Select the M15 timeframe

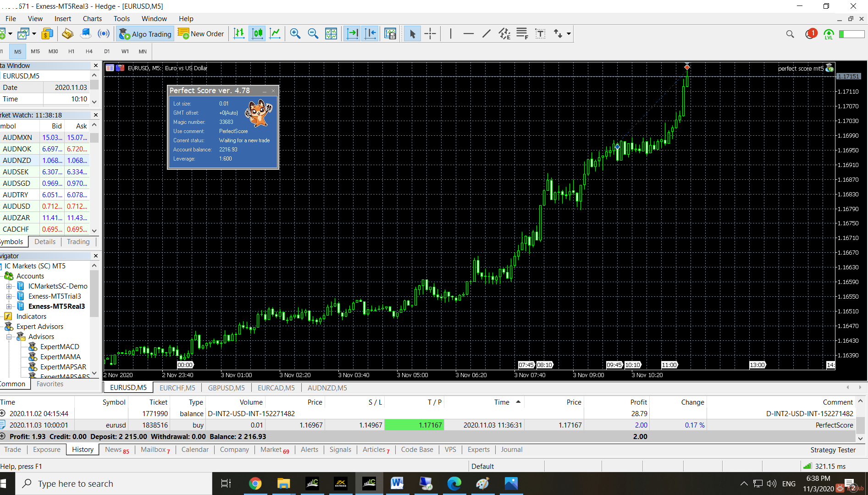pos(35,51)
